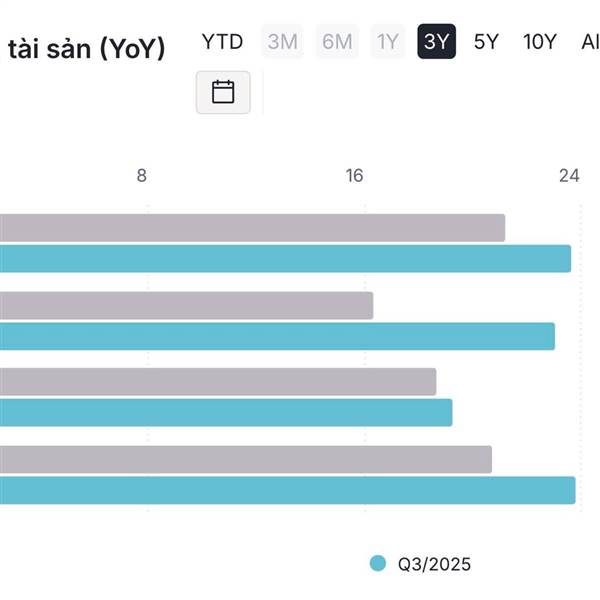The height and width of the screenshot is (600, 600).
Task: Select the bottom blue bar
Action: (287, 490)
